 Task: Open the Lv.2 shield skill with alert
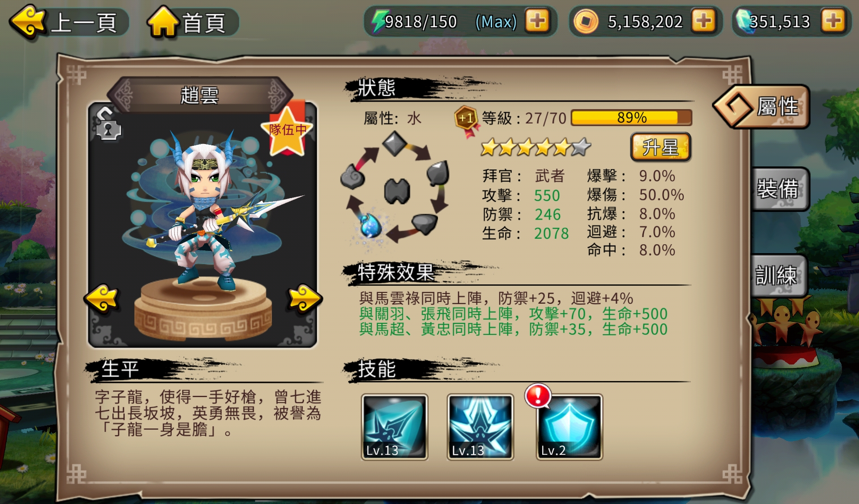point(570,427)
